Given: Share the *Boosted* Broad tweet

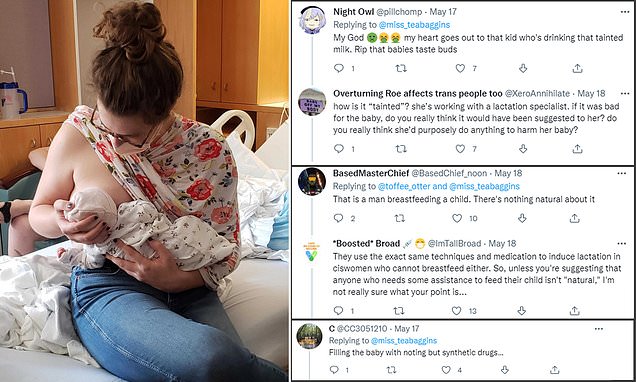Looking at the screenshot, I should tap(574, 311).
